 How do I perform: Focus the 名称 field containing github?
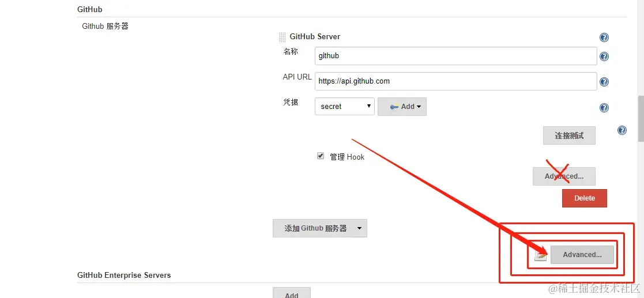[456, 56]
